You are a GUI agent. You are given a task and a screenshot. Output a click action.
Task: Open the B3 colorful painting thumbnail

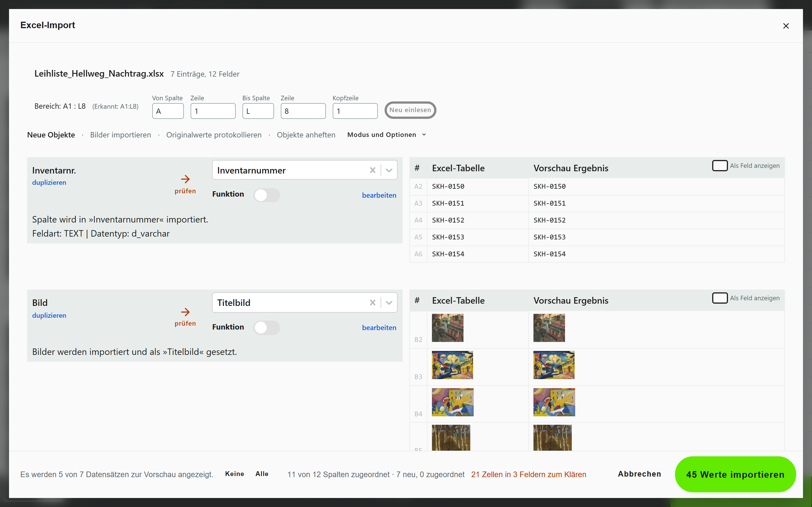coord(452,365)
